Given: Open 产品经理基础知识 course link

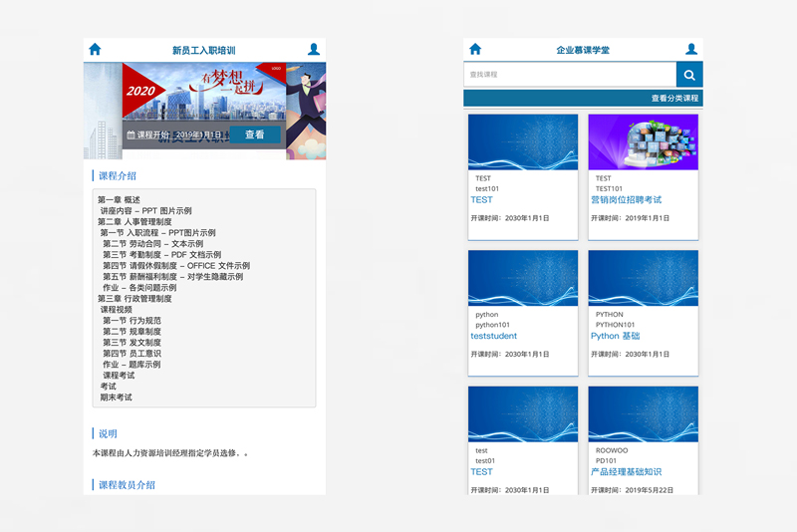Looking at the screenshot, I should tap(627, 471).
